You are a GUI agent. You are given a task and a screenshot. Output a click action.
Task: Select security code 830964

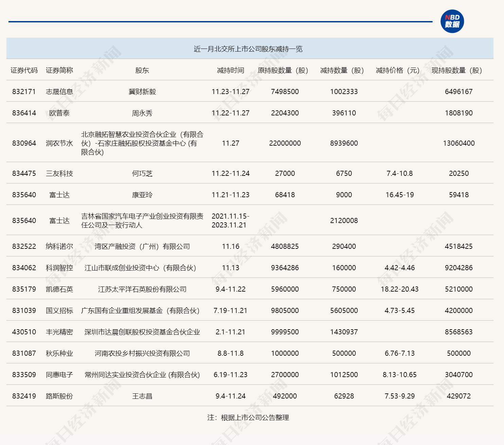[24, 143]
